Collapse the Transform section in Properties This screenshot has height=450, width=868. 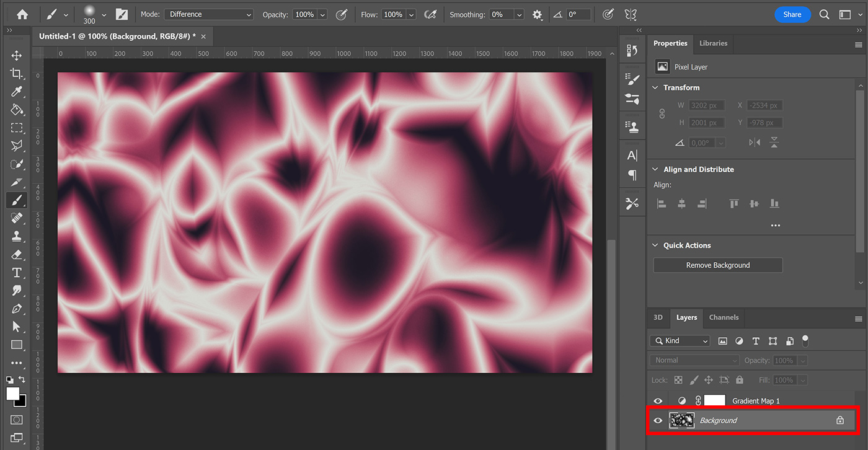[x=655, y=87]
